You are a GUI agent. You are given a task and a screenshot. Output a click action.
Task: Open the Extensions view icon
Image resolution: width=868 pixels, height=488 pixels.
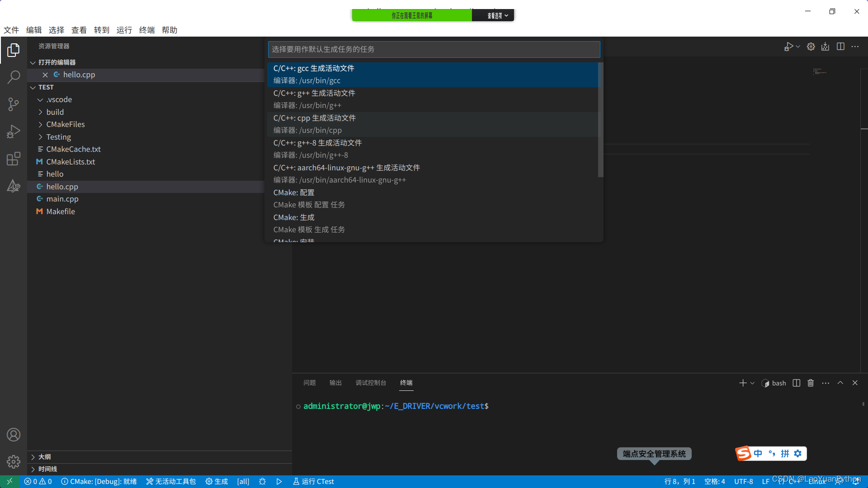click(x=14, y=159)
